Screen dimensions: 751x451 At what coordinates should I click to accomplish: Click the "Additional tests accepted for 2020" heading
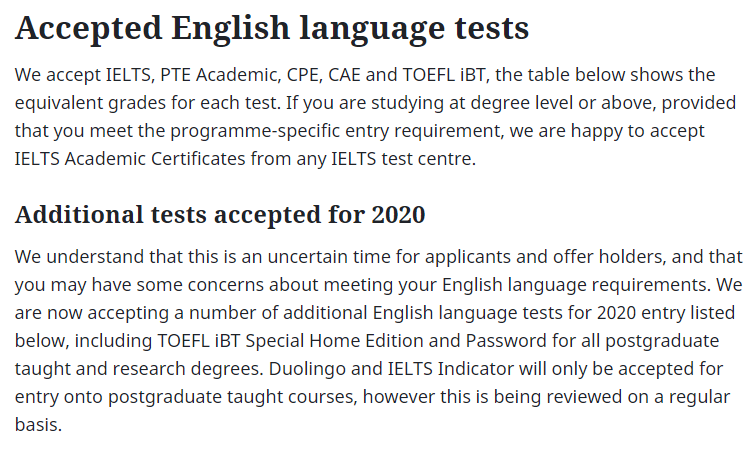(220, 214)
